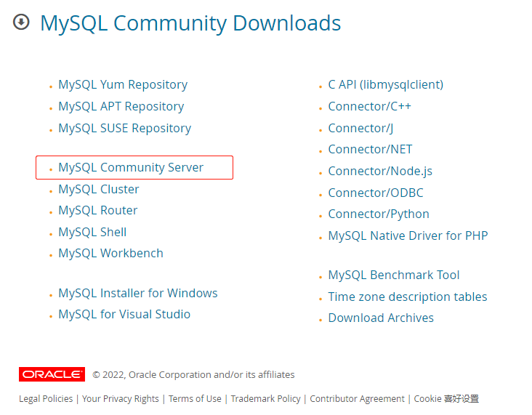The image size is (532, 415).
Task: Open the MySQL APT Repository link
Action: (x=121, y=106)
